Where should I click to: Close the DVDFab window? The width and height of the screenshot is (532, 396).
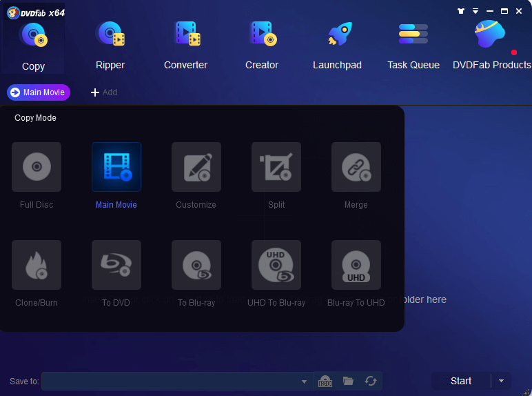(x=519, y=11)
